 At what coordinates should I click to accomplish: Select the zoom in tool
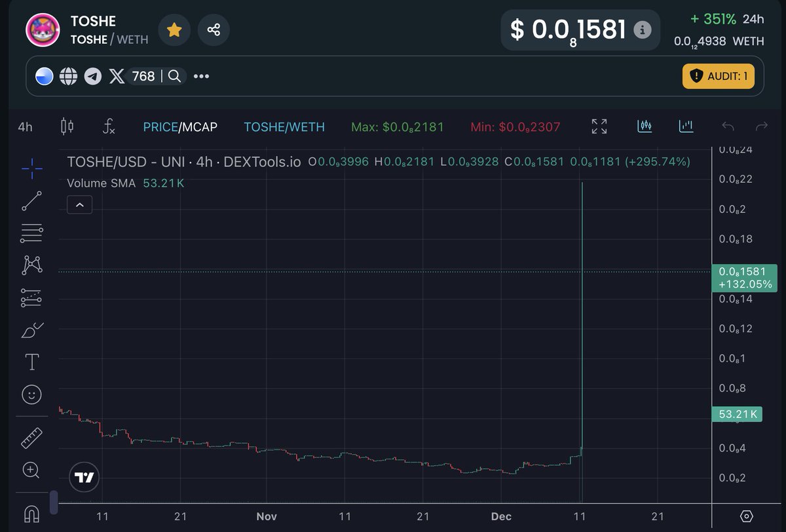pos(31,470)
